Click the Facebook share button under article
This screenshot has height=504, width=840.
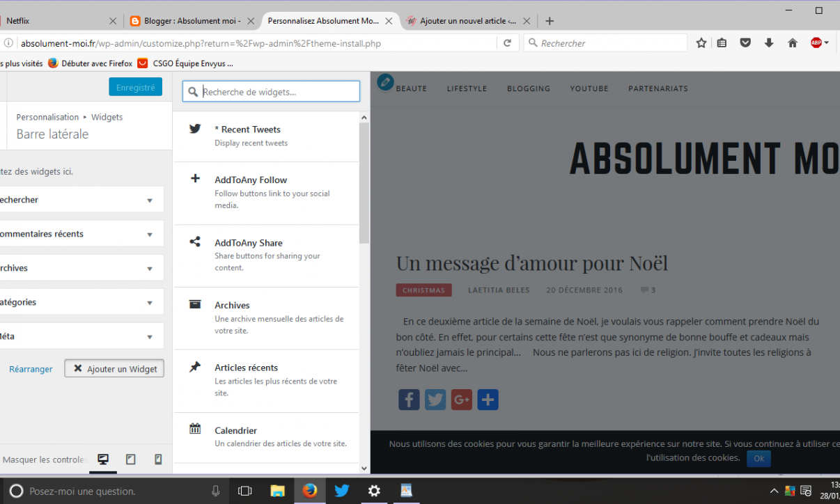pyautogui.click(x=409, y=400)
